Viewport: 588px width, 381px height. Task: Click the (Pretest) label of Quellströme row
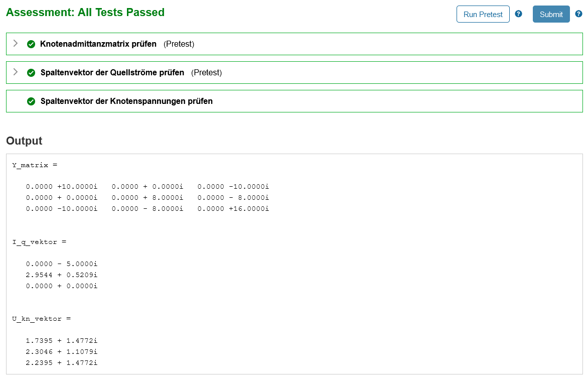[x=207, y=72]
